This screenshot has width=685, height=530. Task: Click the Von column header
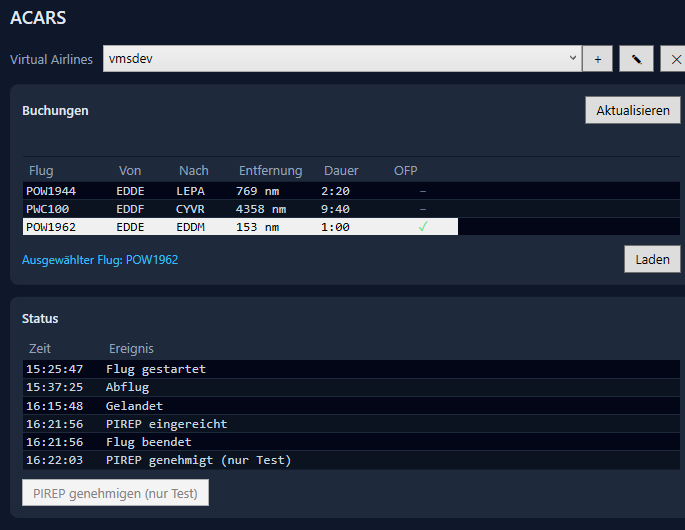[x=130, y=170]
